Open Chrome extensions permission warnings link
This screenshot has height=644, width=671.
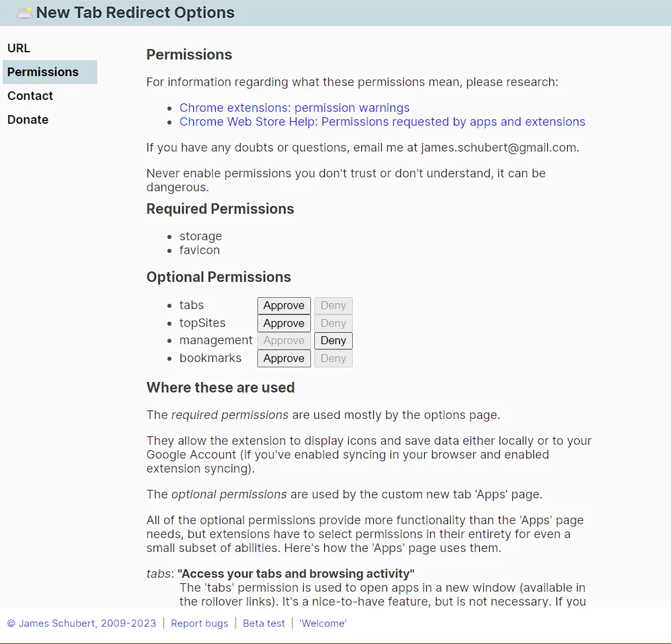pyautogui.click(x=294, y=108)
